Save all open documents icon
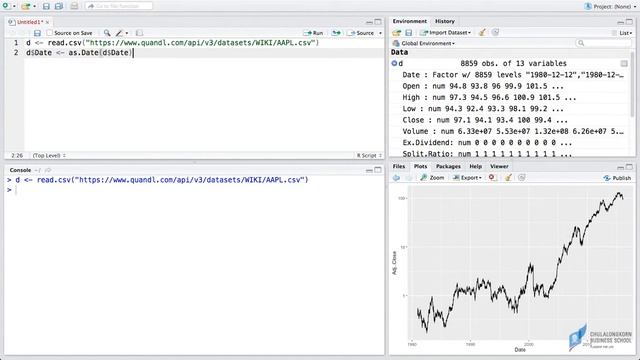640x360 pixels. pos(59,6)
